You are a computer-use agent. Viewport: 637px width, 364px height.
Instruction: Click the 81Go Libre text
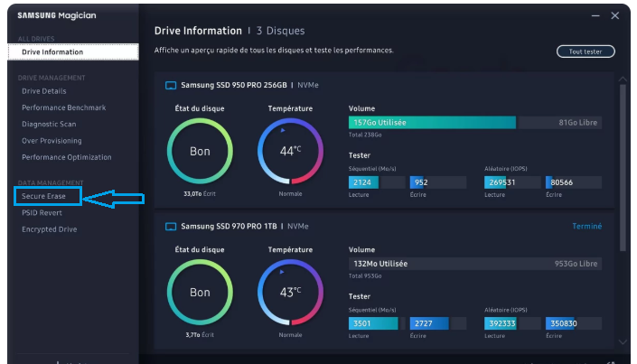point(577,123)
